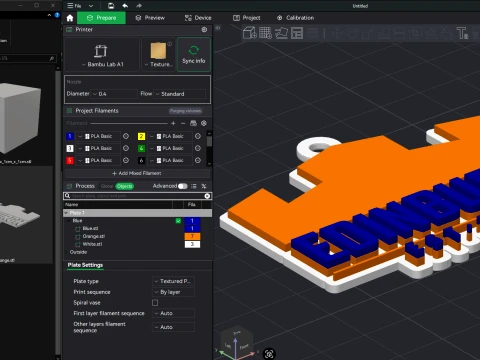Image resolution: width=480 pixels, height=360 pixels.
Task: Click cube thumbnail in left file window
Action: [20, 118]
